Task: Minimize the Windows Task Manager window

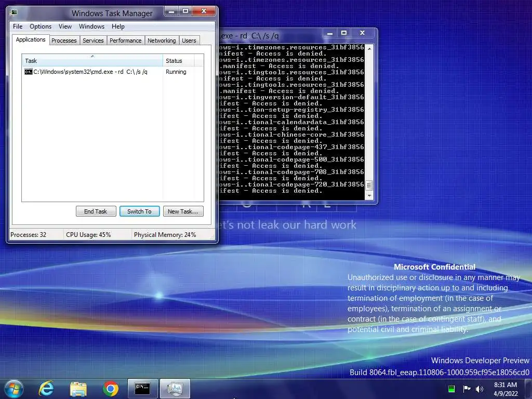Action: point(171,11)
